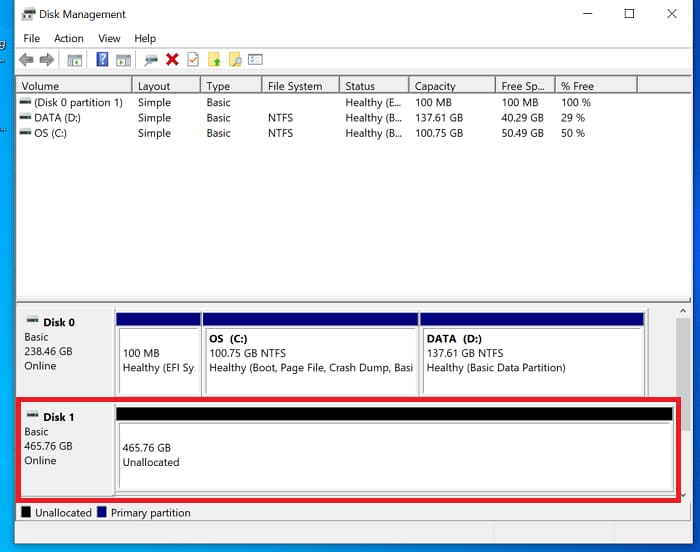
Task: Toggle the Show/Hide Console Tree icon
Action: tap(74, 60)
